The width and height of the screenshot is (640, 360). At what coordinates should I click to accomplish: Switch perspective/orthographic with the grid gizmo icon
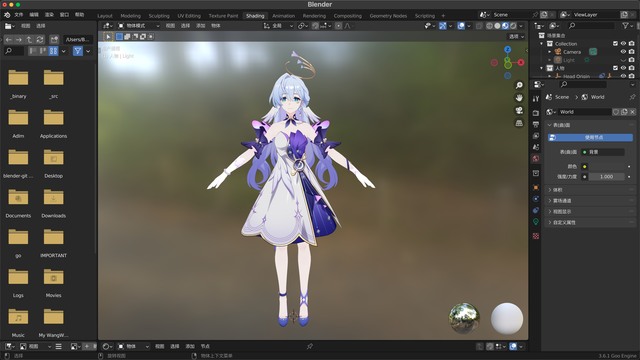(519, 123)
